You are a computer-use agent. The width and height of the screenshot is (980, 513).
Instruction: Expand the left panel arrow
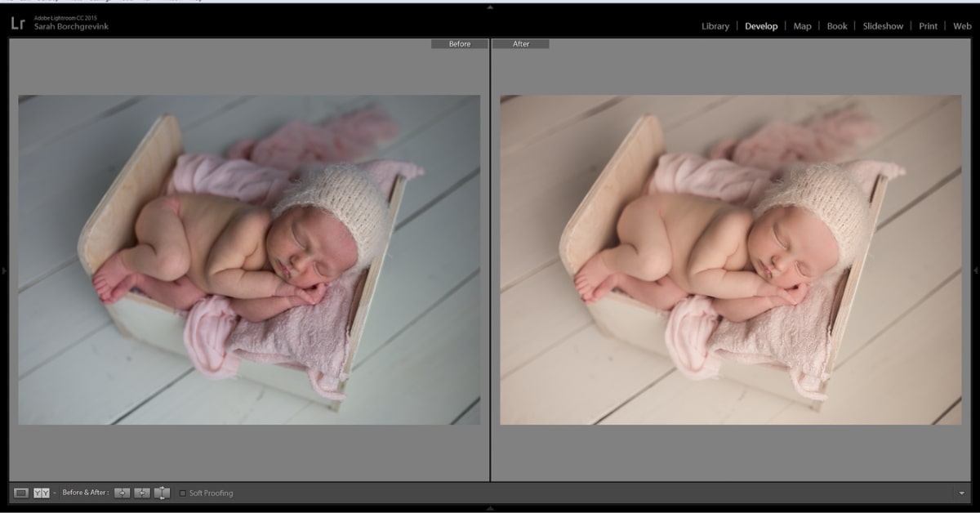[x=4, y=270]
